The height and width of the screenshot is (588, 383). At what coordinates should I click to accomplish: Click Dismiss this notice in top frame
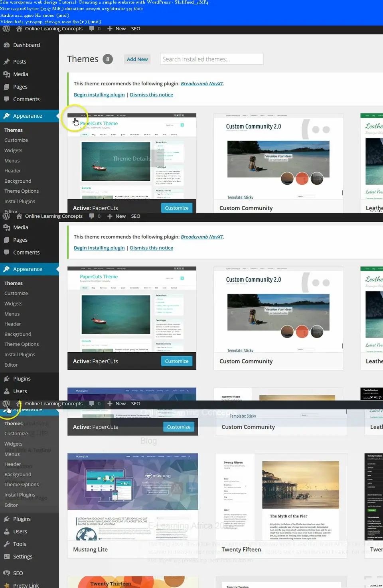point(151,95)
